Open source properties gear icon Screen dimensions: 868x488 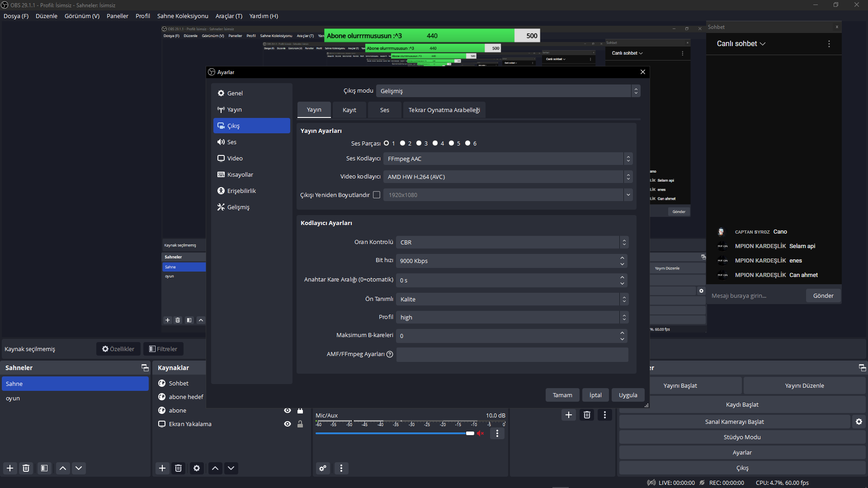(197, 468)
